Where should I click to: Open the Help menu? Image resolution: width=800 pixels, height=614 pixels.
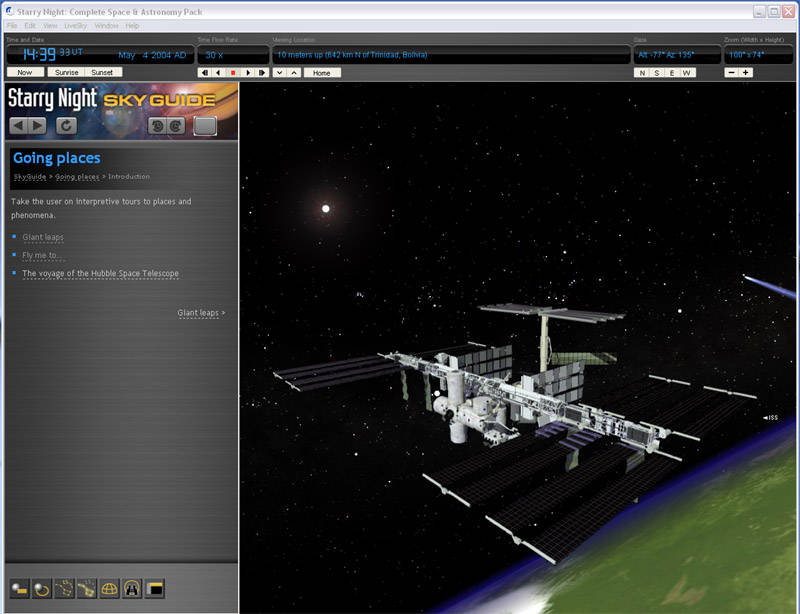pyautogui.click(x=132, y=26)
